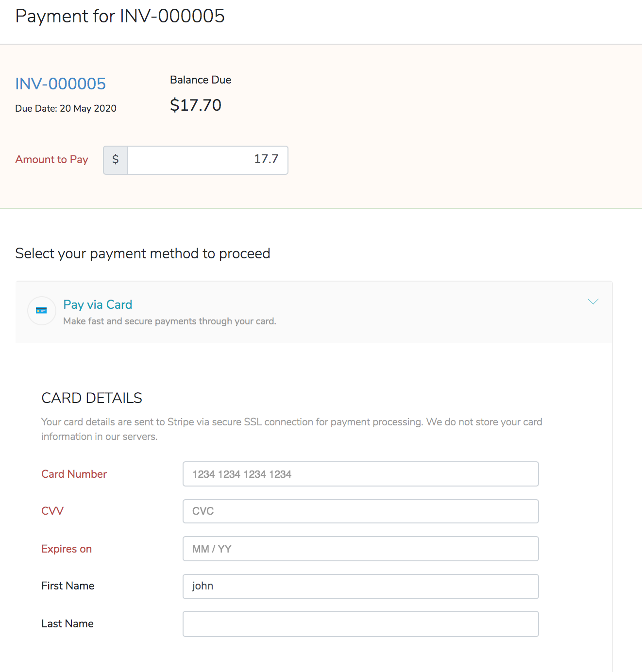This screenshot has width=642, height=672.
Task: Click the CARD DETAILS section heading
Action: [91, 398]
